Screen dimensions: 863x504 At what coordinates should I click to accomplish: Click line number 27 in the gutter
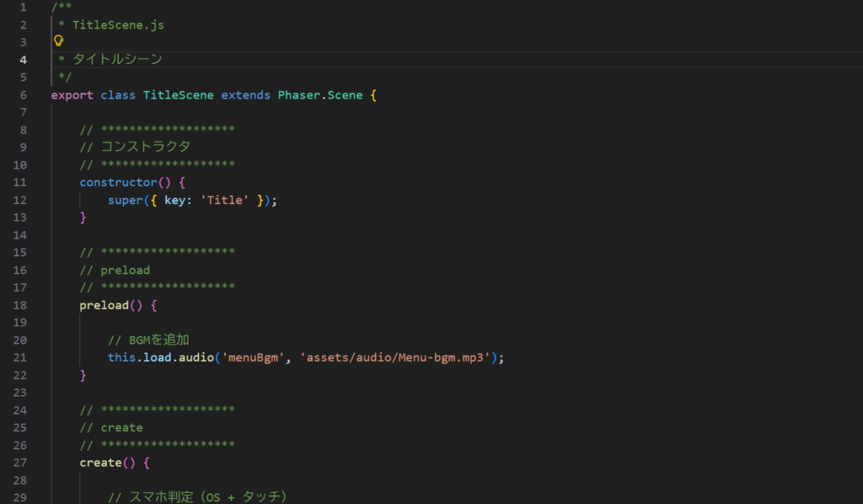20,463
